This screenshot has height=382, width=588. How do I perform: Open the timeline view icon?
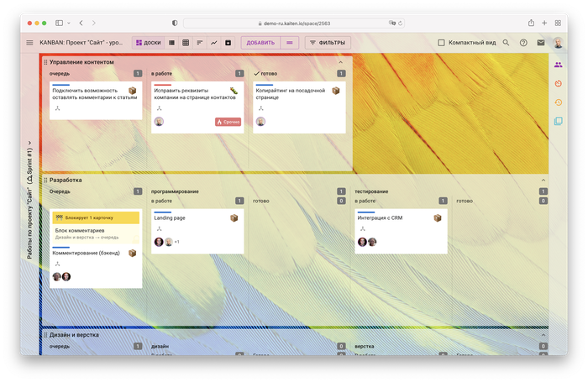[x=199, y=42]
